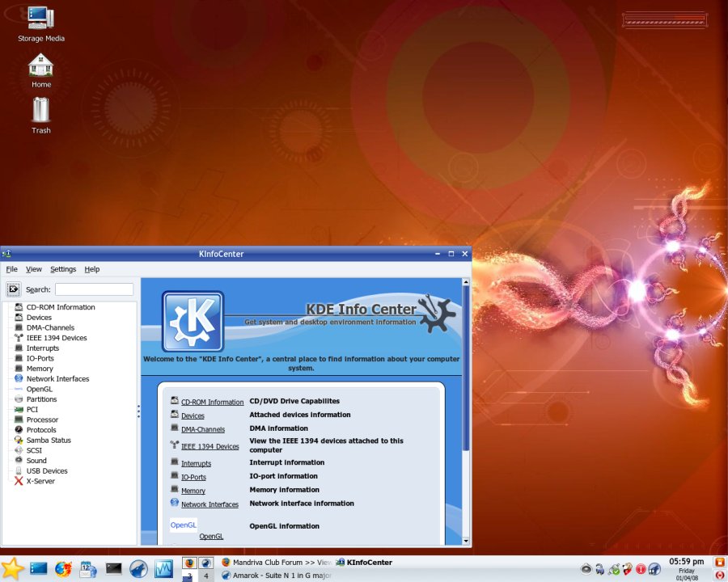
Task: Click the network tray icon with green check
Action: (x=614, y=568)
